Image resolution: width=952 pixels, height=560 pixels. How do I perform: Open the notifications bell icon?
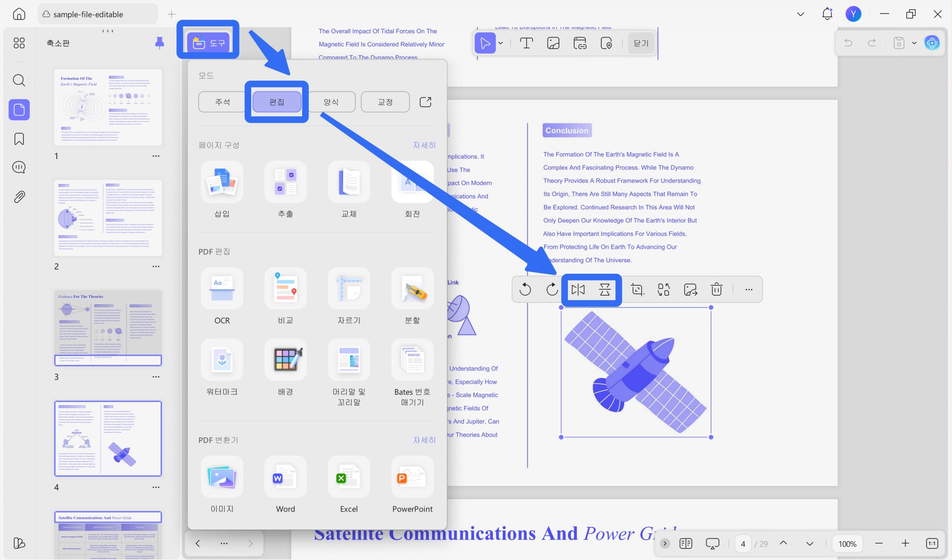coord(827,14)
